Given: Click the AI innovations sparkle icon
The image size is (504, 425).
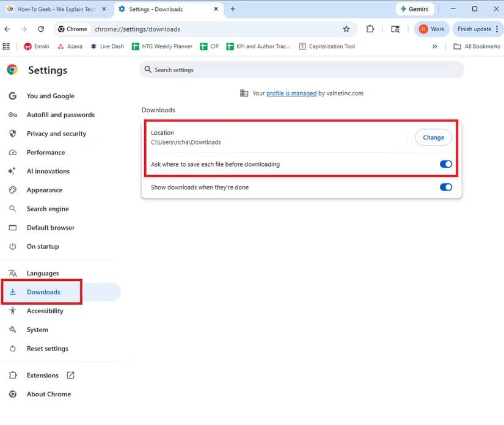Looking at the screenshot, I should pos(13,171).
